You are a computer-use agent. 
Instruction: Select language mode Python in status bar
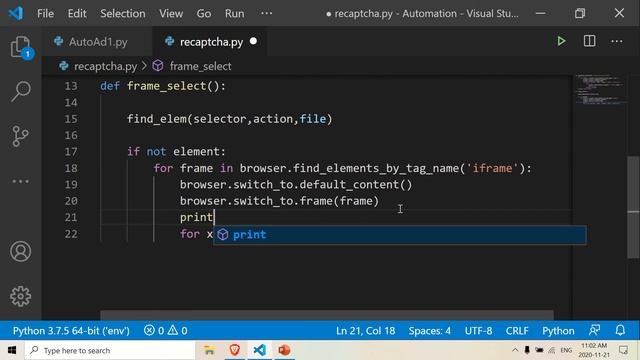tap(558, 330)
